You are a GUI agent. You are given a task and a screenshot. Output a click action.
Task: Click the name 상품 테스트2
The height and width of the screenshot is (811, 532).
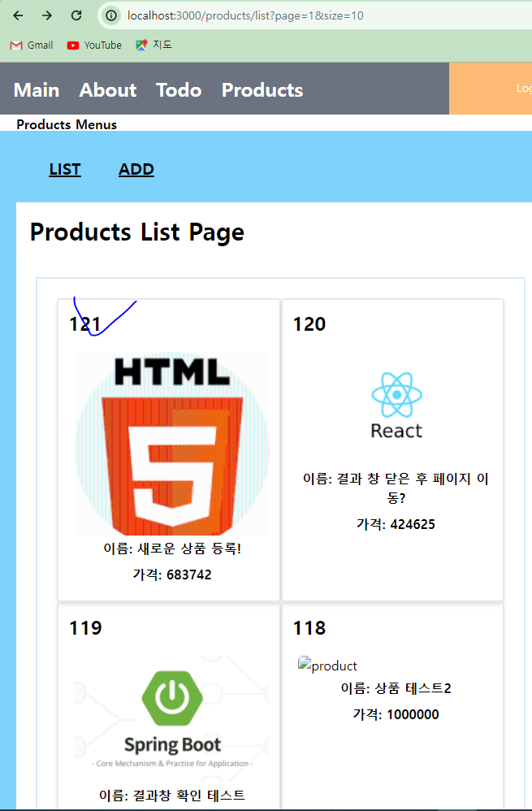pyautogui.click(x=396, y=688)
